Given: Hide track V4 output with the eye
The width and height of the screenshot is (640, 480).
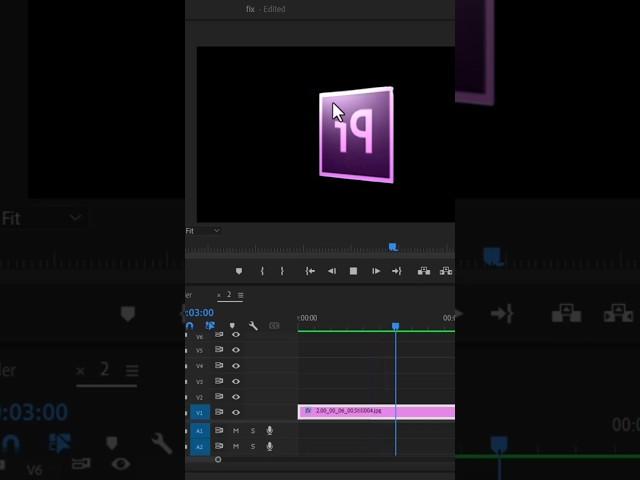Looking at the screenshot, I should coord(236,365).
